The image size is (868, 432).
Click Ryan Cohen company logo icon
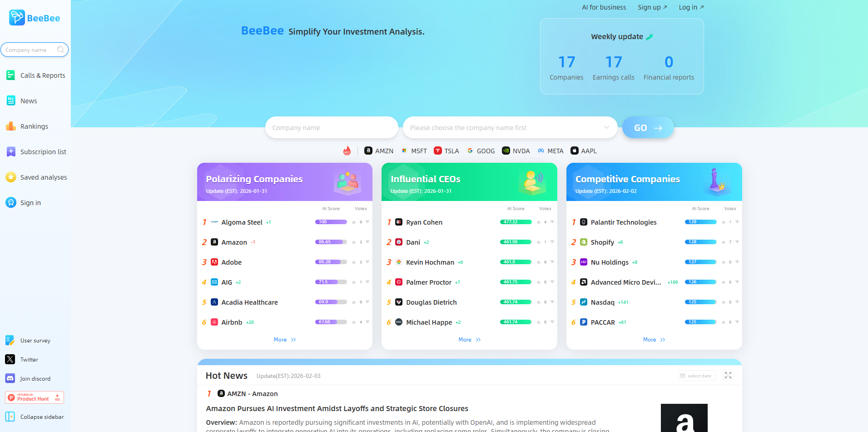click(x=399, y=222)
